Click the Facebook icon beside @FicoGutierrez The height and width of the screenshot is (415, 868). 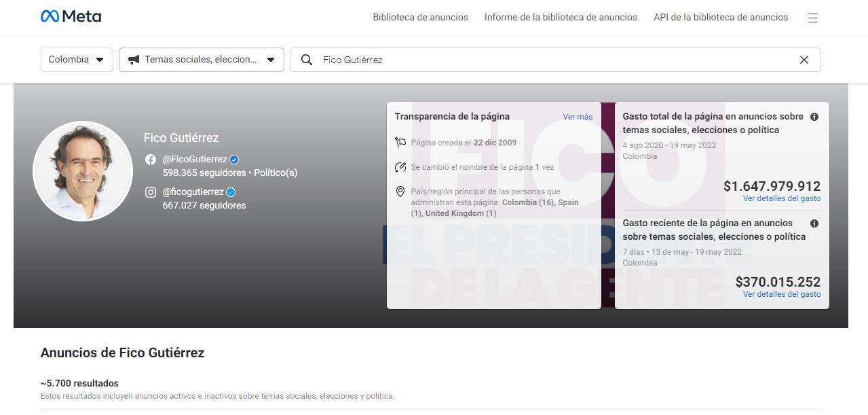tap(151, 160)
